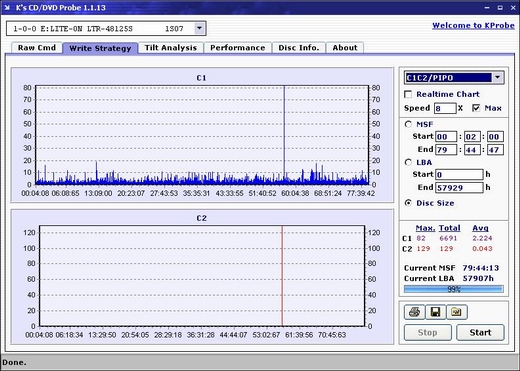Uncheck the Max speed checkbox
Screen dimensions: 520x371
476,108
